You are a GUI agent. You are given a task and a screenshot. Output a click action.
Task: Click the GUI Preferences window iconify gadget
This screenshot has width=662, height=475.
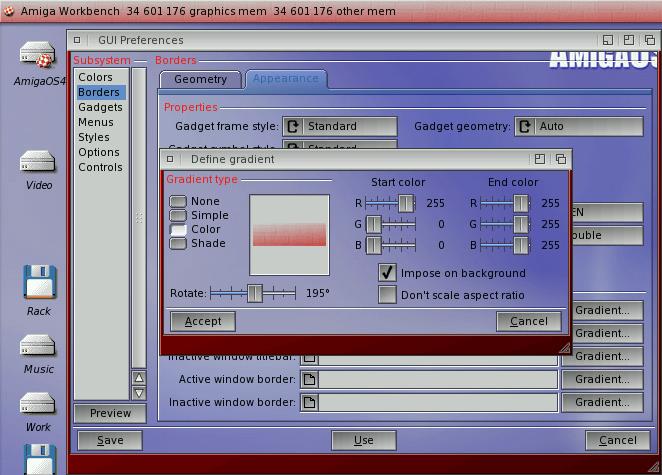coord(608,40)
